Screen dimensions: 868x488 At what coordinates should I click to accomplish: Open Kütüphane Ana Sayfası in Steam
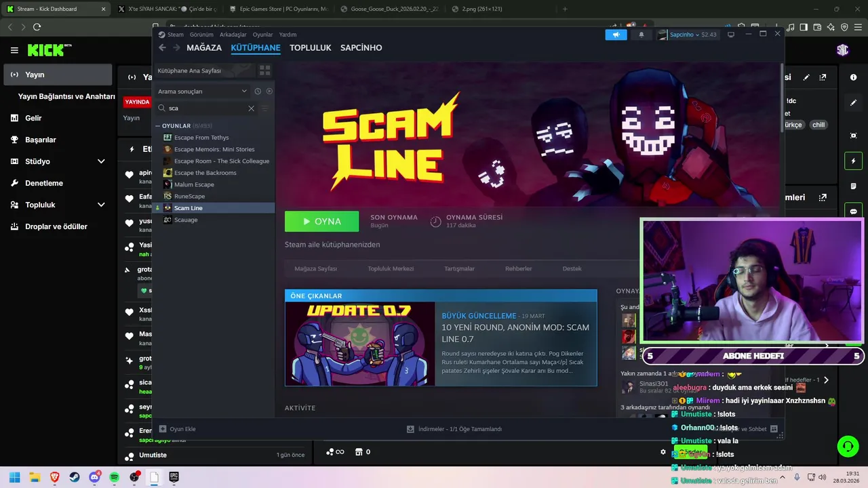tap(205, 70)
